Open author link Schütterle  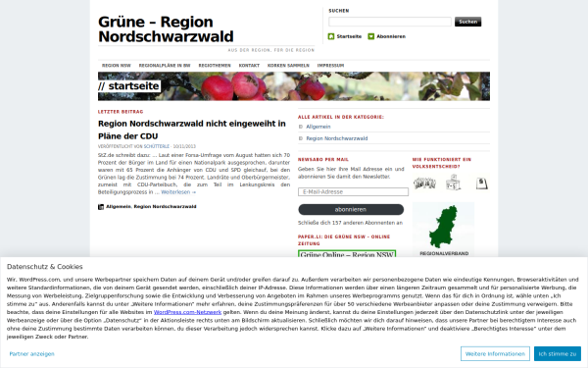point(157,146)
